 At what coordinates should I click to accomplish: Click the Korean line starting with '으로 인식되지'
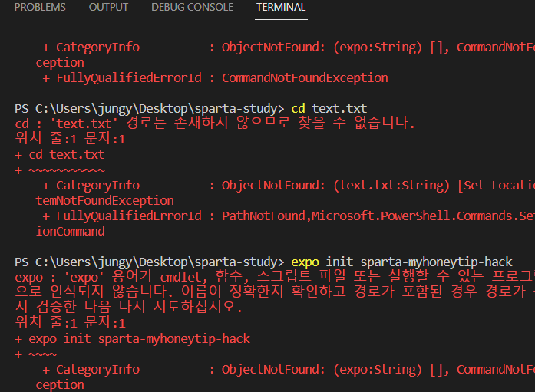[x=275, y=292]
